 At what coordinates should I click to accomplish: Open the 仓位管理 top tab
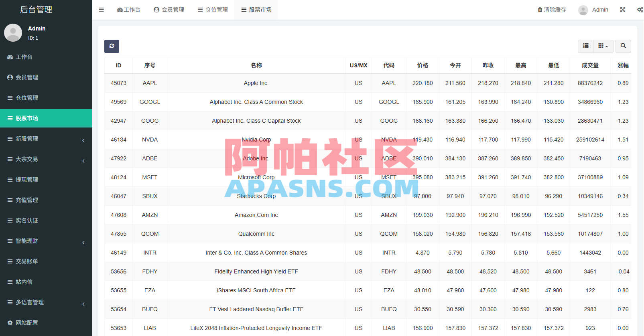[x=213, y=10]
